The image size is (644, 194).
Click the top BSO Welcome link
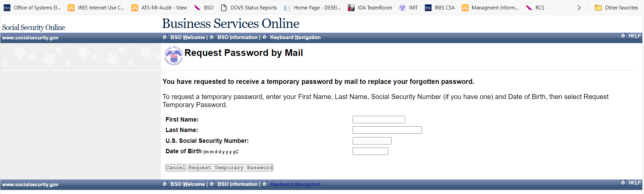pyautogui.click(x=187, y=37)
